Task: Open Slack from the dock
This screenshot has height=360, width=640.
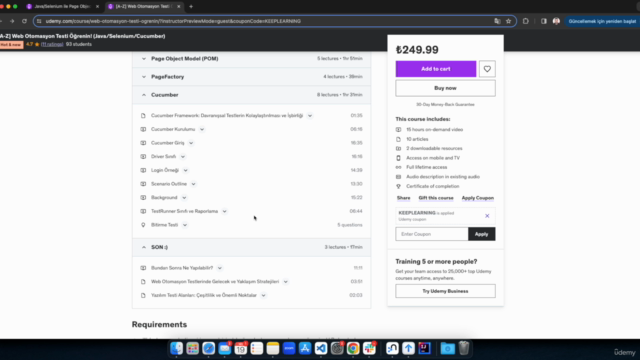Action: (369, 348)
